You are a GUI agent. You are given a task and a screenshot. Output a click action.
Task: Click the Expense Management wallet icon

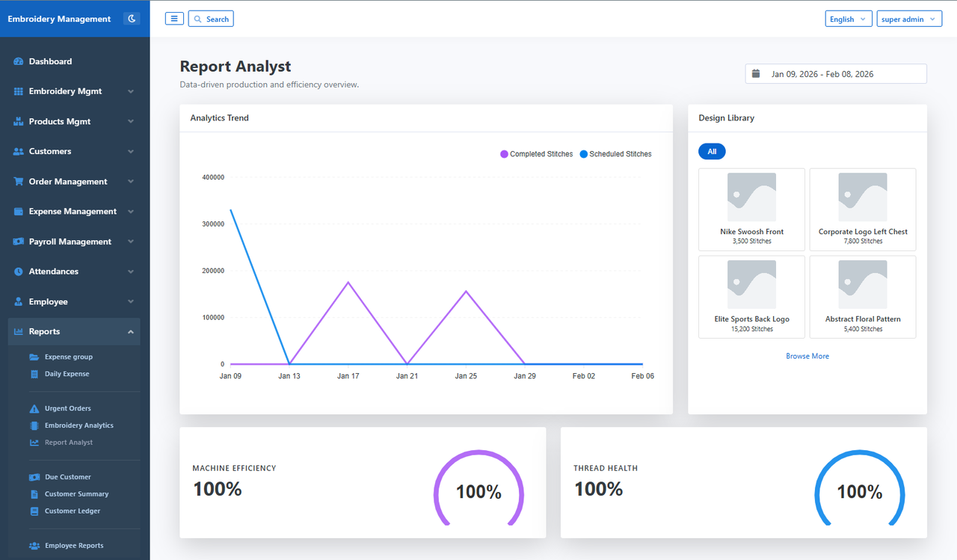[19, 212]
